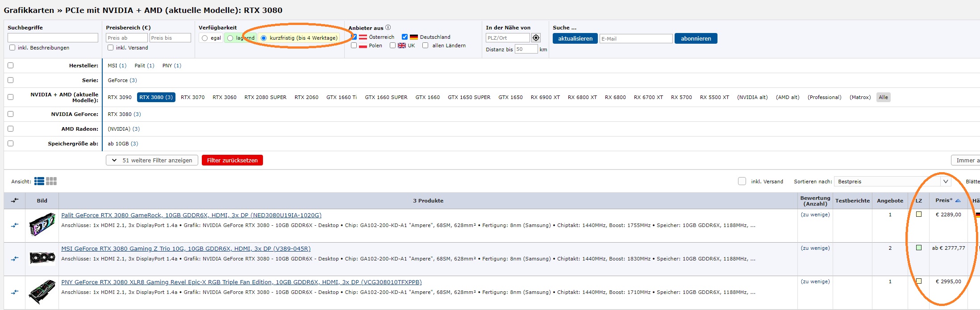Tick the Serie row checkbox
Image resolution: width=980 pixels, height=310 pixels.
[11, 80]
